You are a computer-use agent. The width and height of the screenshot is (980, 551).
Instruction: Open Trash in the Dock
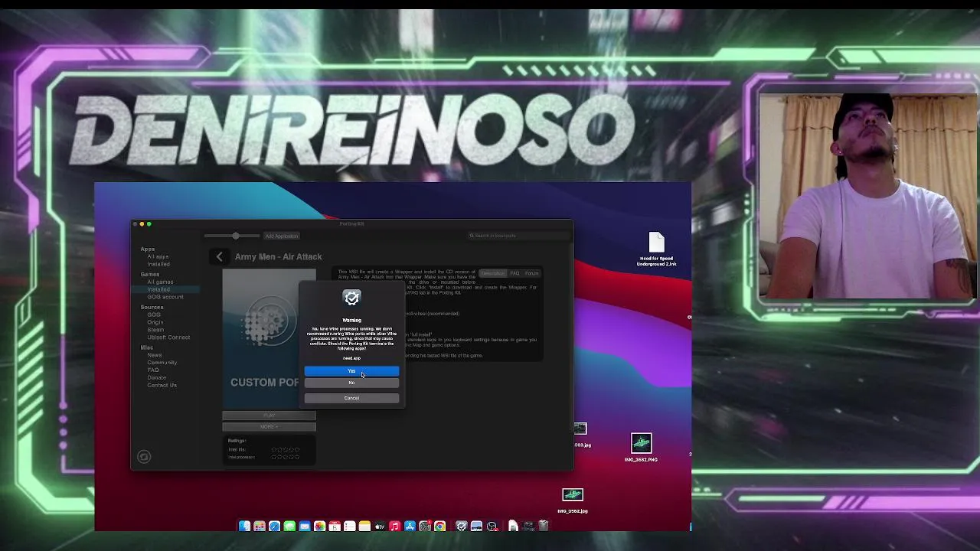(x=543, y=526)
